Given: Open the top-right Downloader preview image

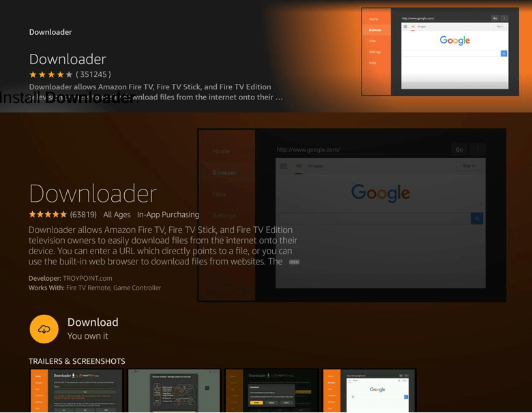Looking at the screenshot, I should pos(440,52).
